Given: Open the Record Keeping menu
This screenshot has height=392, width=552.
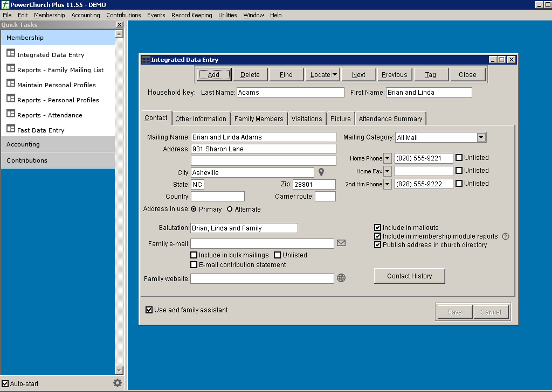Looking at the screenshot, I should click(x=192, y=15).
